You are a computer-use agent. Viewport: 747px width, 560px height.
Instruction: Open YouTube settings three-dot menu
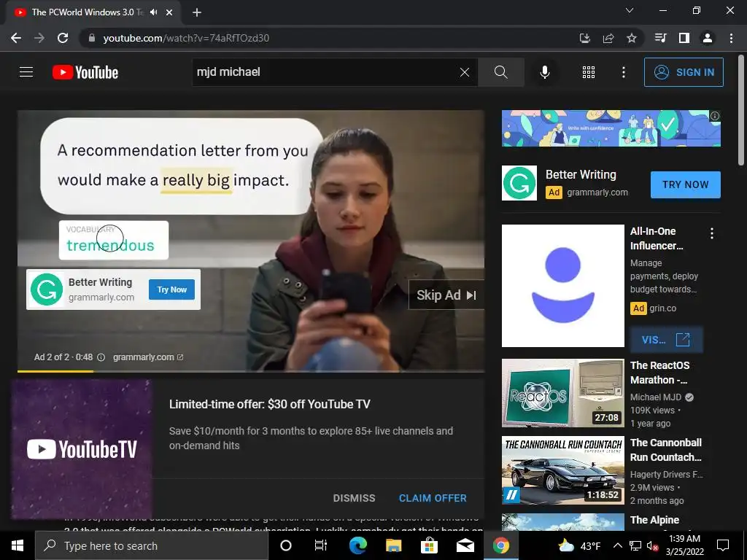click(623, 72)
